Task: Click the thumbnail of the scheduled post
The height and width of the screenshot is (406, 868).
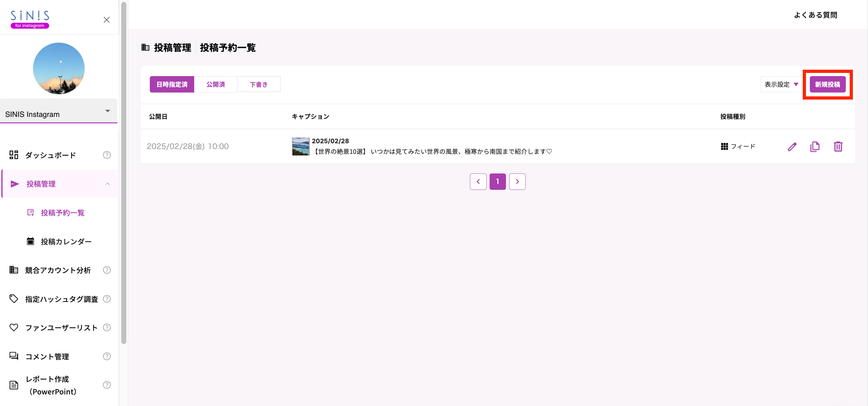Action: coord(301,146)
